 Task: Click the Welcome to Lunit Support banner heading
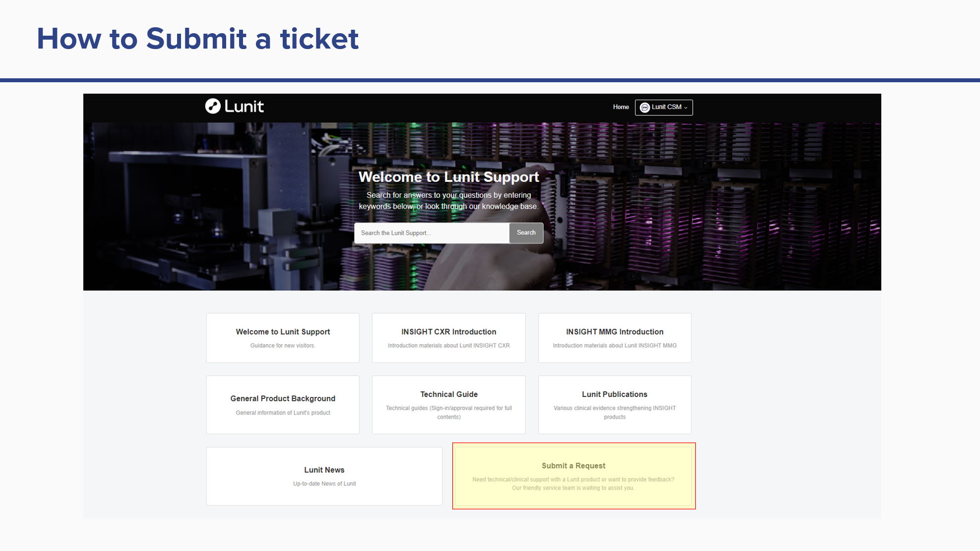click(449, 177)
